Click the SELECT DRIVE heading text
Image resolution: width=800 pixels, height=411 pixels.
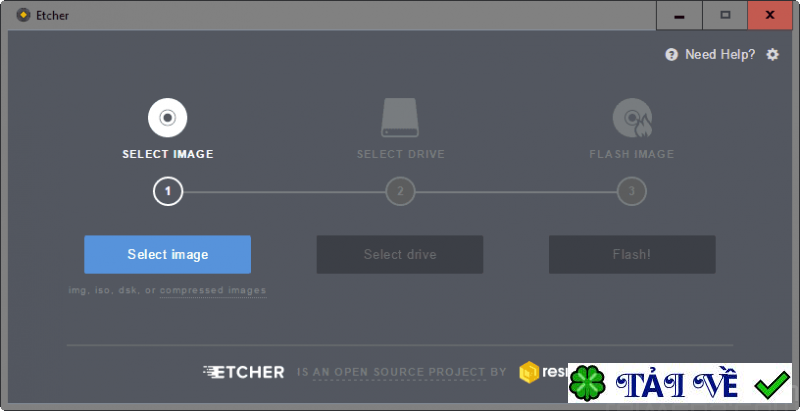401,154
